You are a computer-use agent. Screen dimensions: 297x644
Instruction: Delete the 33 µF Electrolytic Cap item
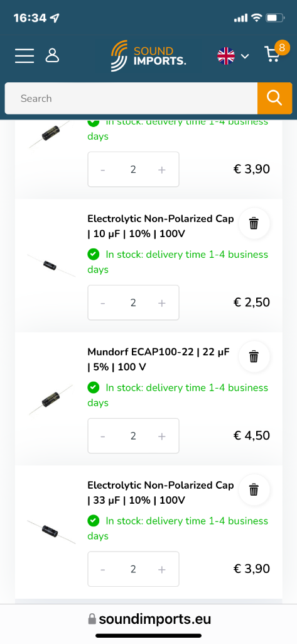(x=254, y=489)
